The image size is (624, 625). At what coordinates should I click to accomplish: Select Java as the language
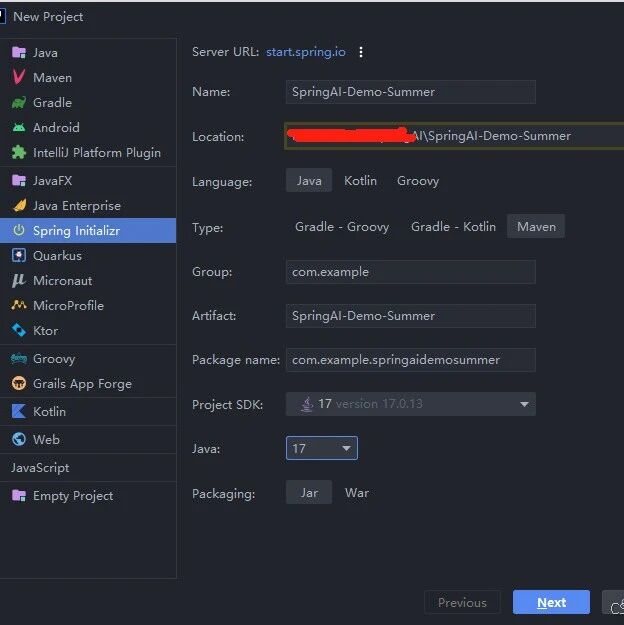[x=309, y=181]
